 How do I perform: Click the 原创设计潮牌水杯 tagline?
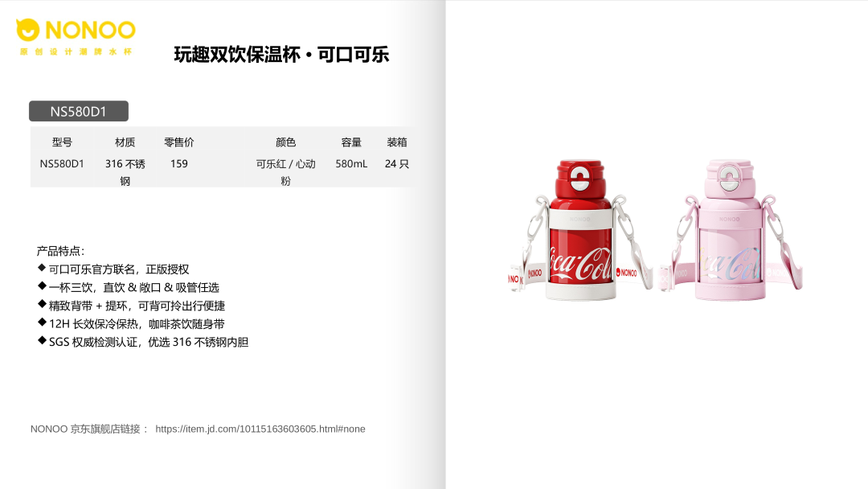pyautogui.click(x=76, y=51)
